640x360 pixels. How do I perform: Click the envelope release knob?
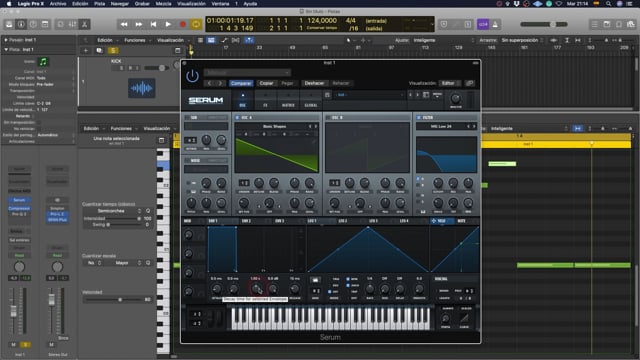pyautogui.click(x=295, y=289)
